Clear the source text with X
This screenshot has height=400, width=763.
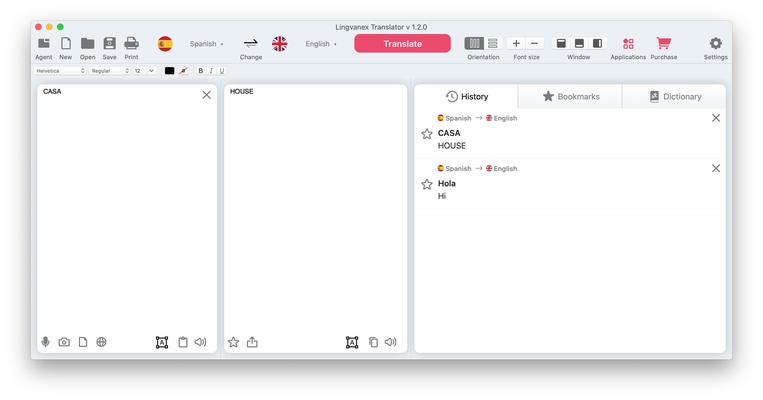point(206,95)
